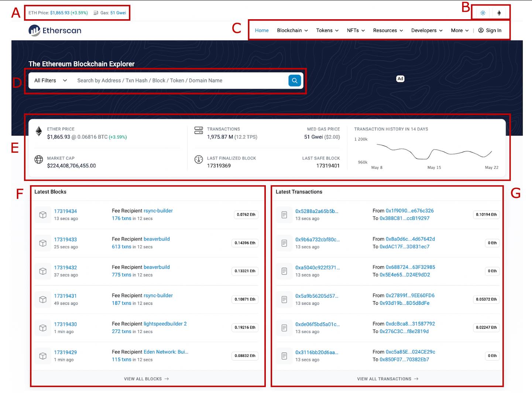This screenshot has height=395, width=532.
Task: Open the Sign In link
Action: (x=490, y=30)
